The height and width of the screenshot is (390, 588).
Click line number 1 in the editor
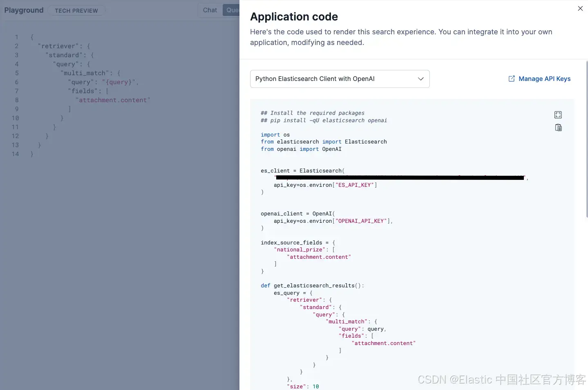point(17,37)
